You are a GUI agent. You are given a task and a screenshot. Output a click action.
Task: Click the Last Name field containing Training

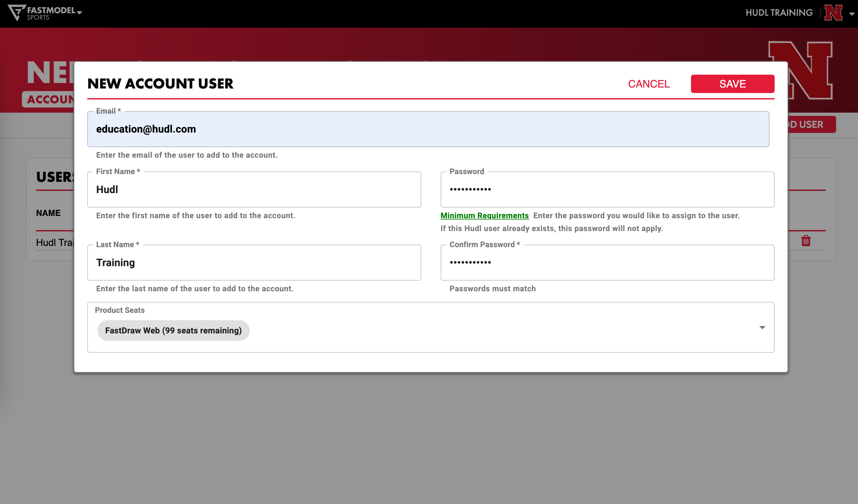(254, 263)
